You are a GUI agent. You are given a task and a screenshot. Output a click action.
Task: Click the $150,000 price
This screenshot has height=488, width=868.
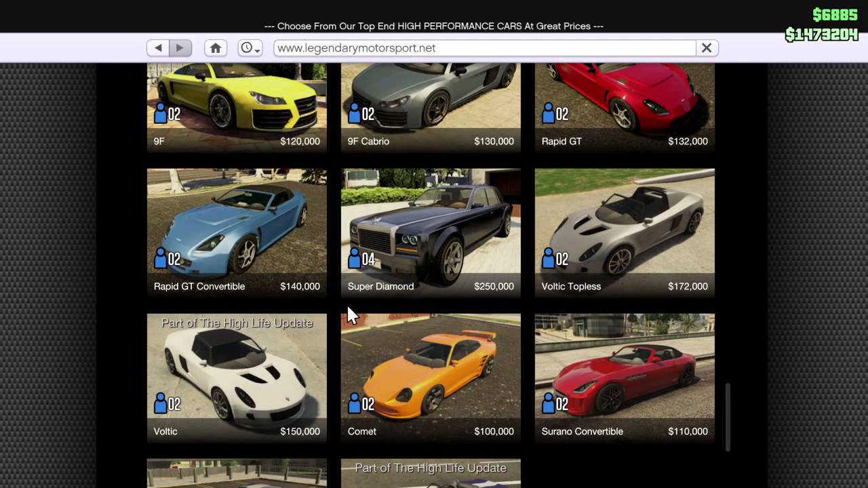[x=300, y=431]
